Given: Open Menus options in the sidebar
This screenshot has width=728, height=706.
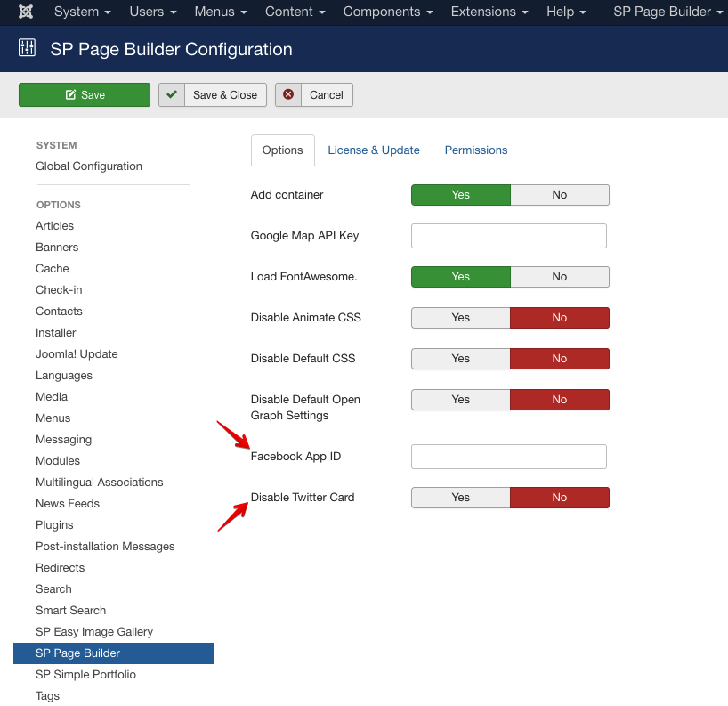Looking at the screenshot, I should pos(53,418).
